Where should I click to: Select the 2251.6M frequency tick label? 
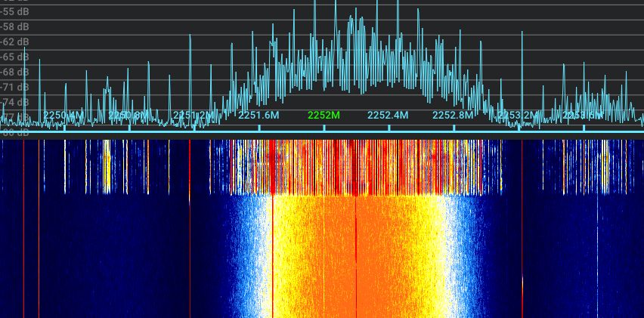click(x=259, y=116)
